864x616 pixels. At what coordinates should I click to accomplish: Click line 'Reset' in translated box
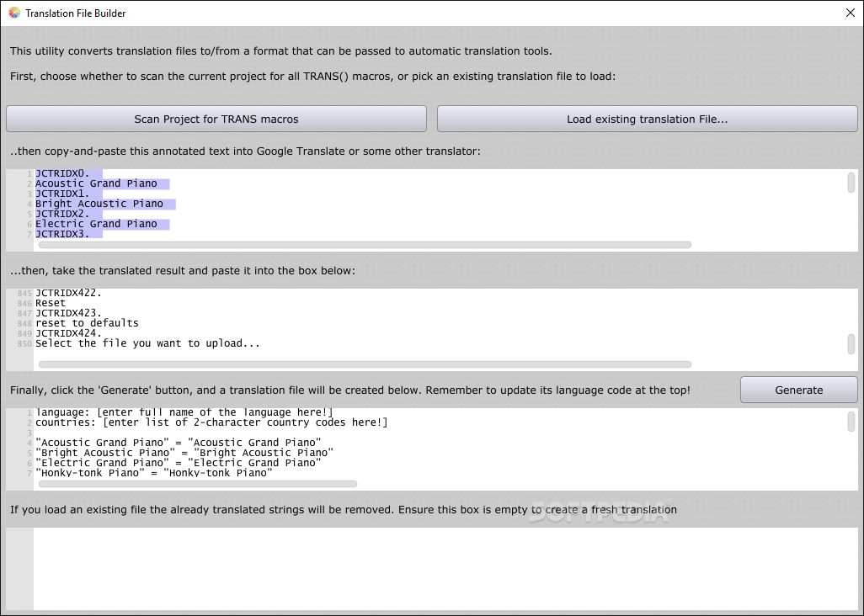click(51, 303)
